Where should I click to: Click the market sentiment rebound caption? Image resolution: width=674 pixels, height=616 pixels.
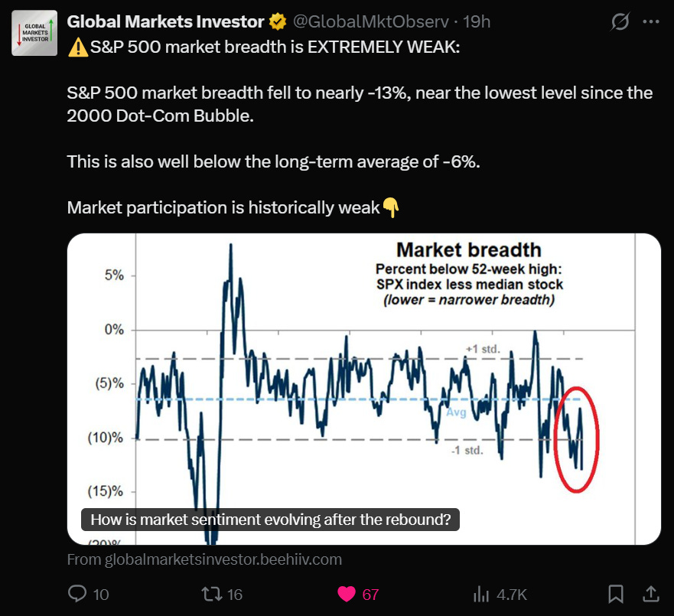pos(270,520)
